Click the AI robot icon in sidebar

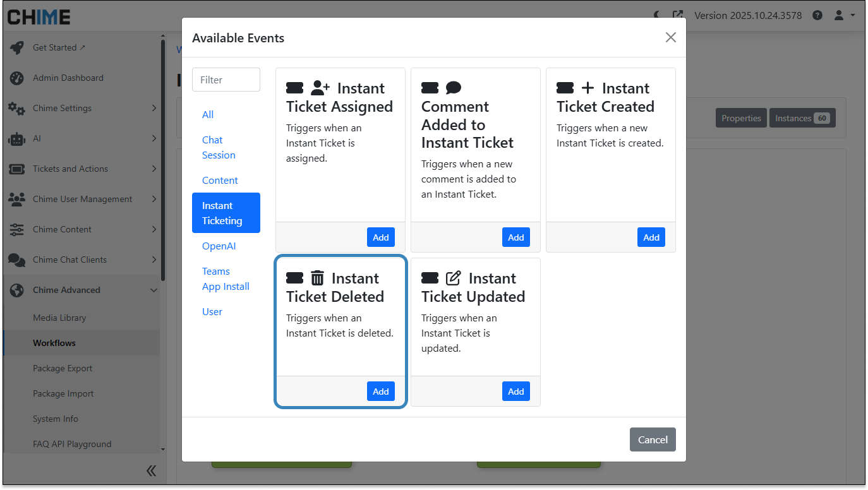click(17, 138)
